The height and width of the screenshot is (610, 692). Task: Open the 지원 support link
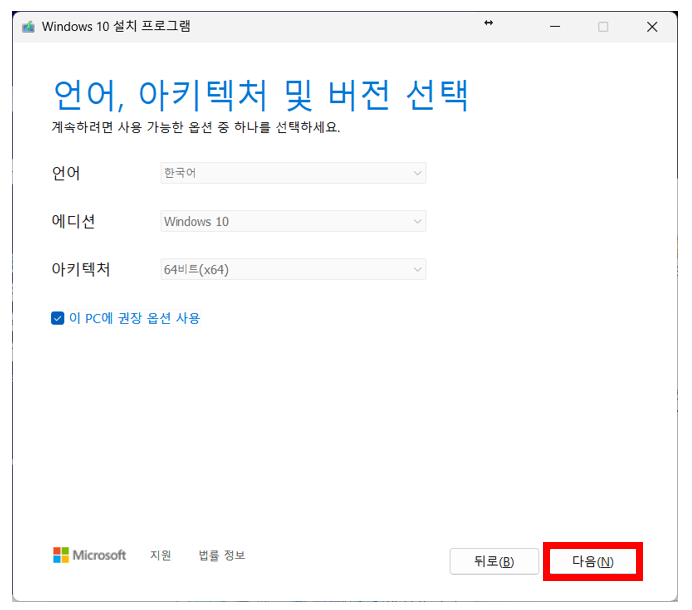[160, 555]
